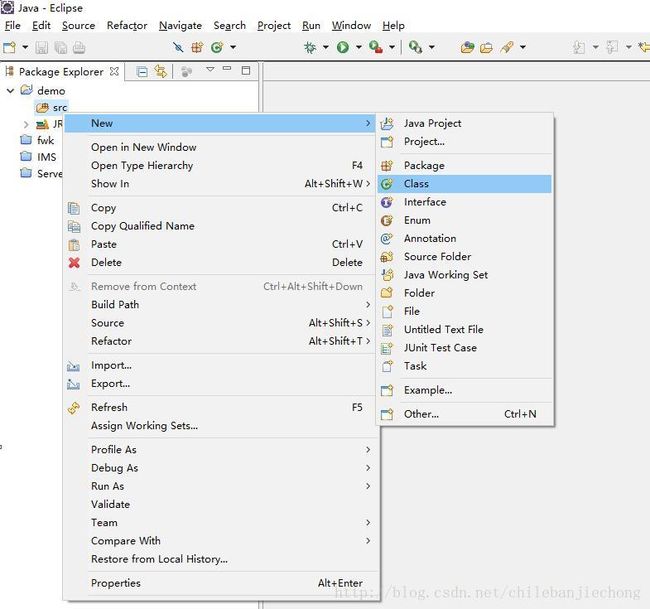This screenshot has height=609, width=650.
Task: Click the Save toolbar icon
Action: [x=41, y=48]
